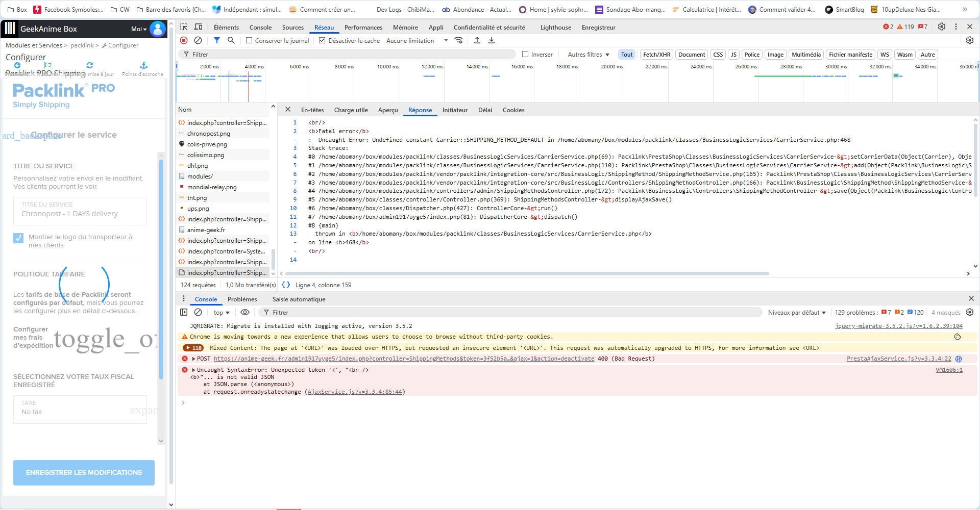Create live expression eye icon
Image resolution: width=980 pixels, height=510 pixels.
click(x=245, y=312)
